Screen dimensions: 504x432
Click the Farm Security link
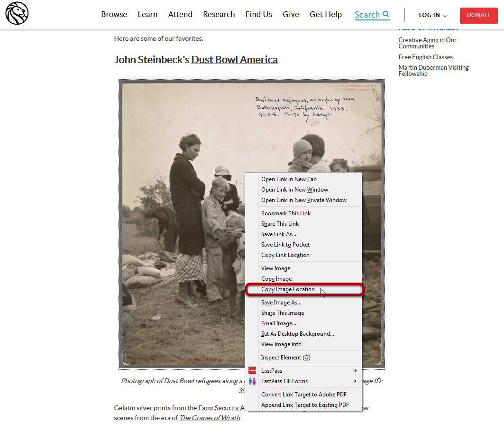(221, 408)
